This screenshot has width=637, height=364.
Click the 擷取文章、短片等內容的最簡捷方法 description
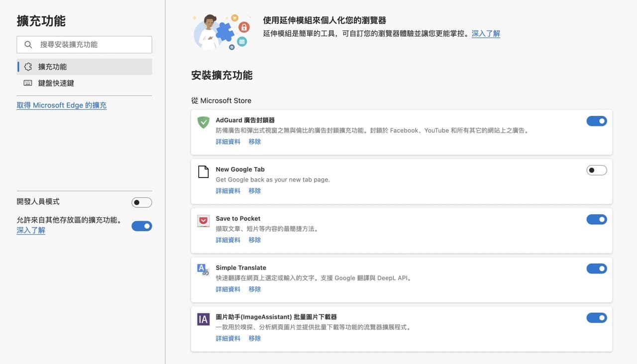coord(267,229)
